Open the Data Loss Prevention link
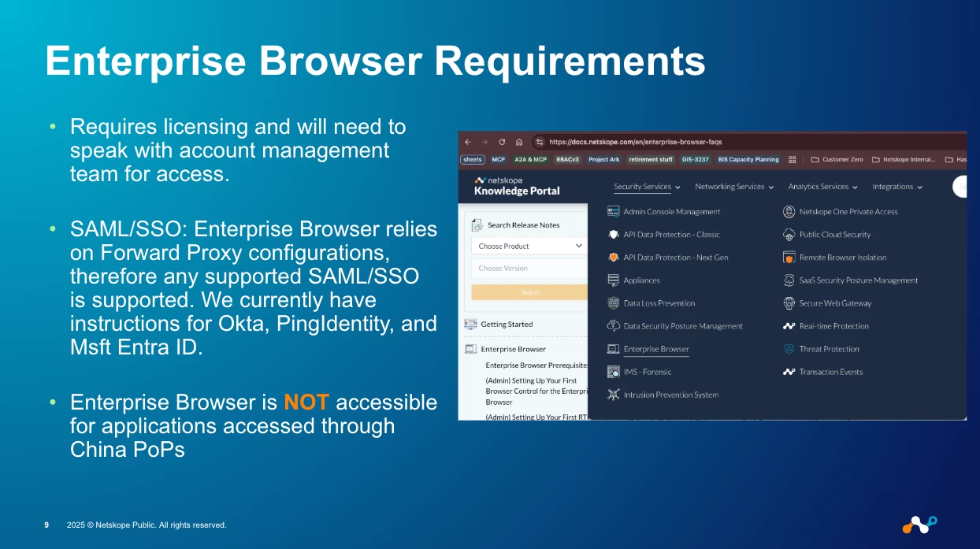This screenshot has height=549, width=980. pyautogui.click(x=659, y=303)
